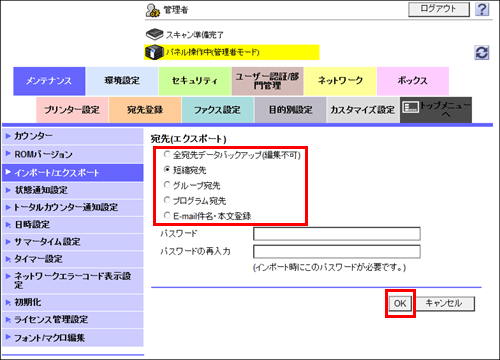Switch to the ファクス設定 tab

click(218, 110)
